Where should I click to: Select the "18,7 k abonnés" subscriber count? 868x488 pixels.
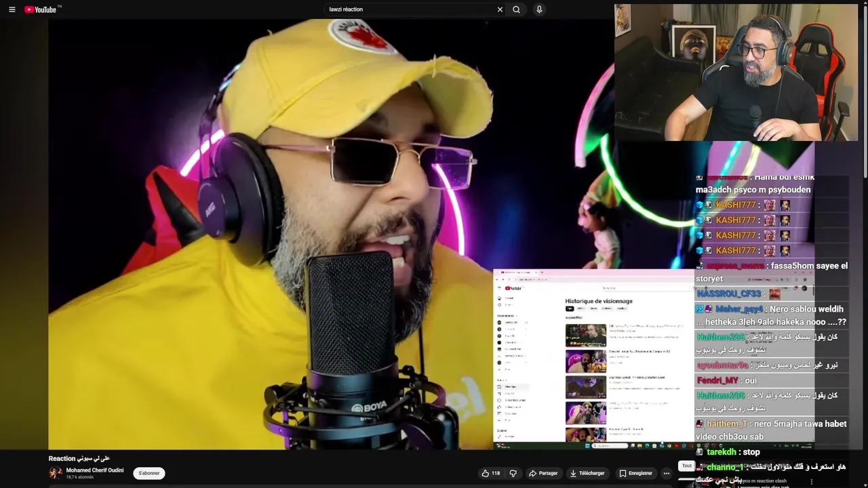(80, 477)
